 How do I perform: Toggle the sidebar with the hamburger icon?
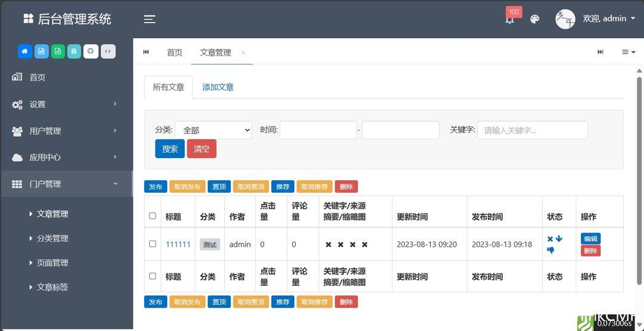(150, 19)
